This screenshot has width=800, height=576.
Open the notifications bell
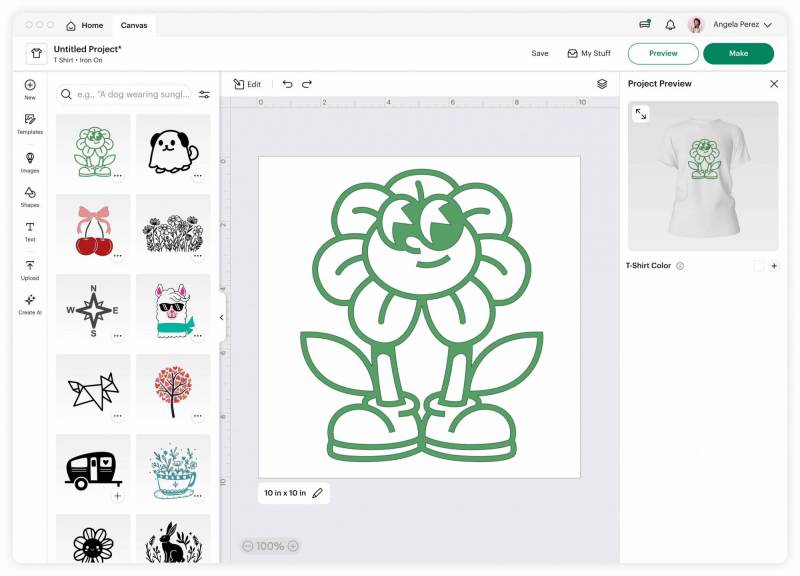(x=670, y=24)
